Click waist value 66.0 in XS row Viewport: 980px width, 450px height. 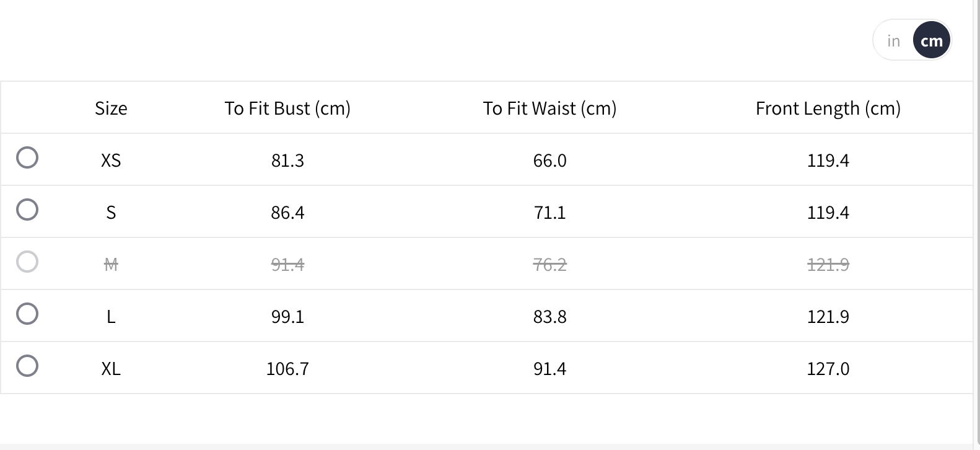[x=549, y=161]
